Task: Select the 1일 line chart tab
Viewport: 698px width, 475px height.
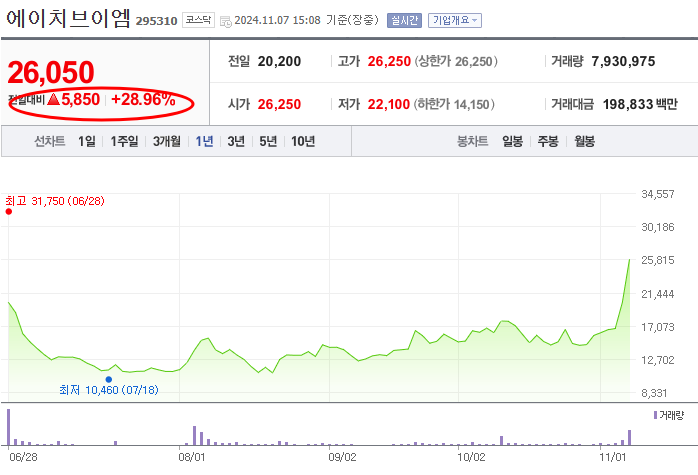Action: pos(87,142)
